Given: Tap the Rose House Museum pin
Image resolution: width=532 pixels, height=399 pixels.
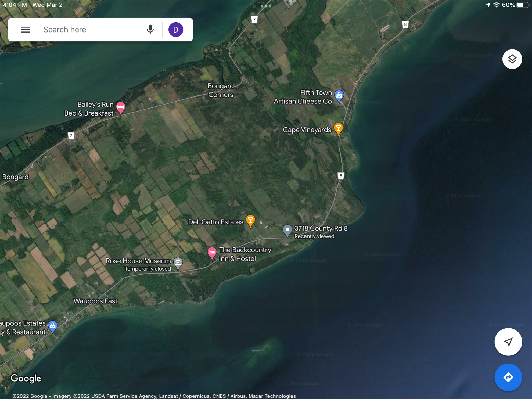Looking at the screenshot, I should point(178,263).
